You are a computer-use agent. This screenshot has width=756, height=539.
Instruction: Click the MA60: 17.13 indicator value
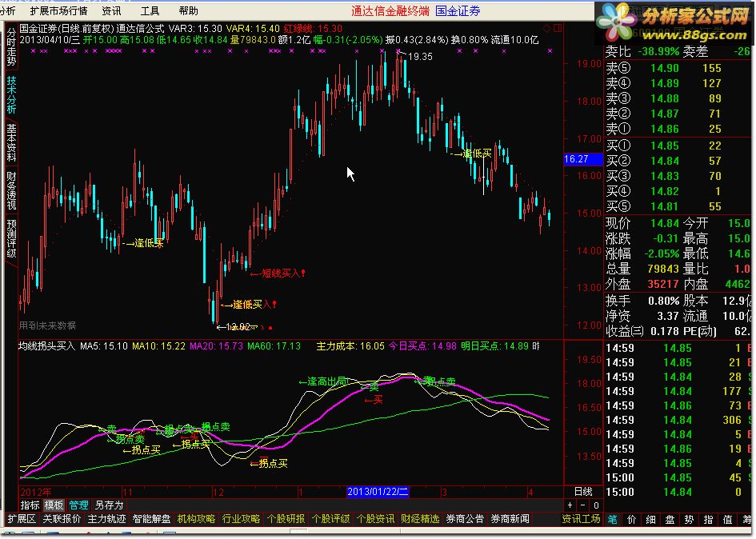tap(274, 346)
